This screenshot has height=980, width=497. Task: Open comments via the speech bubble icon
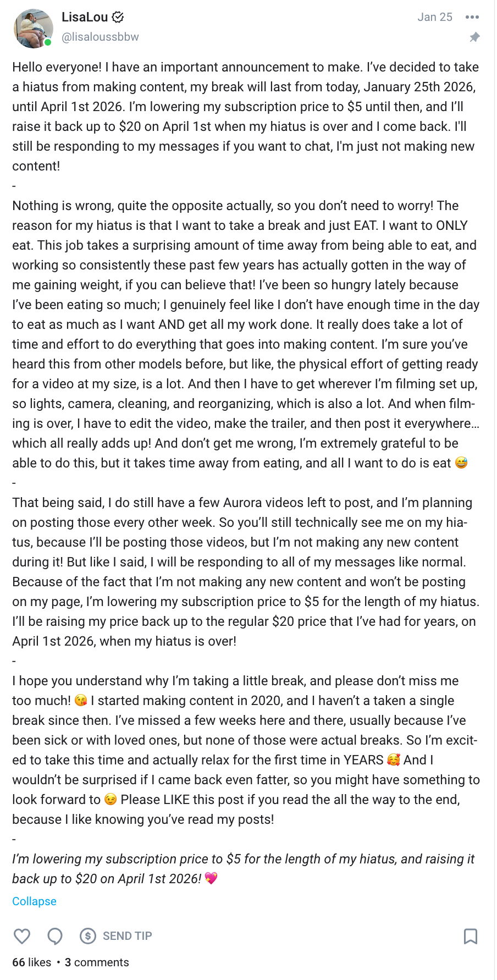coord(55,935)
